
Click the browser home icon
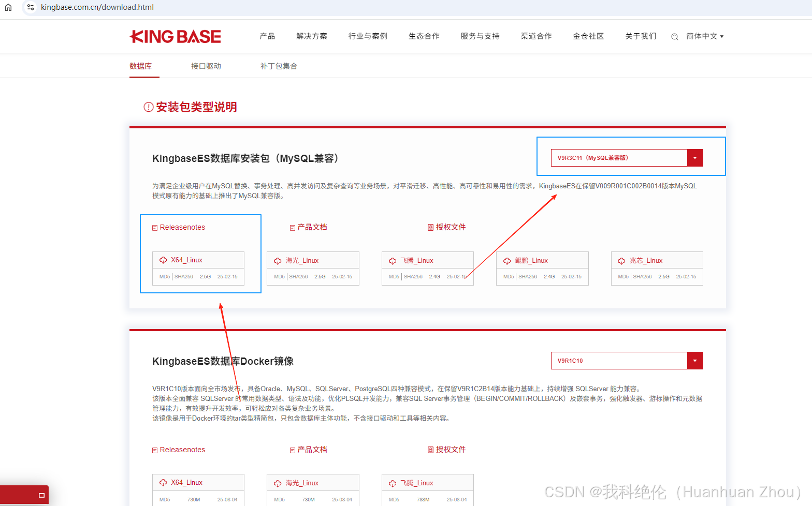click(8, 7)
